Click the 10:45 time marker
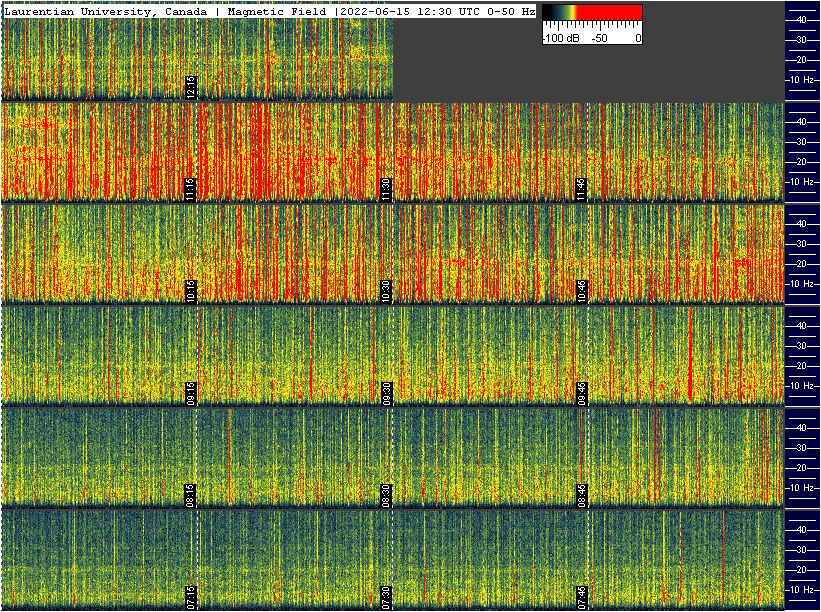821x612 pixels. [581, 291]
